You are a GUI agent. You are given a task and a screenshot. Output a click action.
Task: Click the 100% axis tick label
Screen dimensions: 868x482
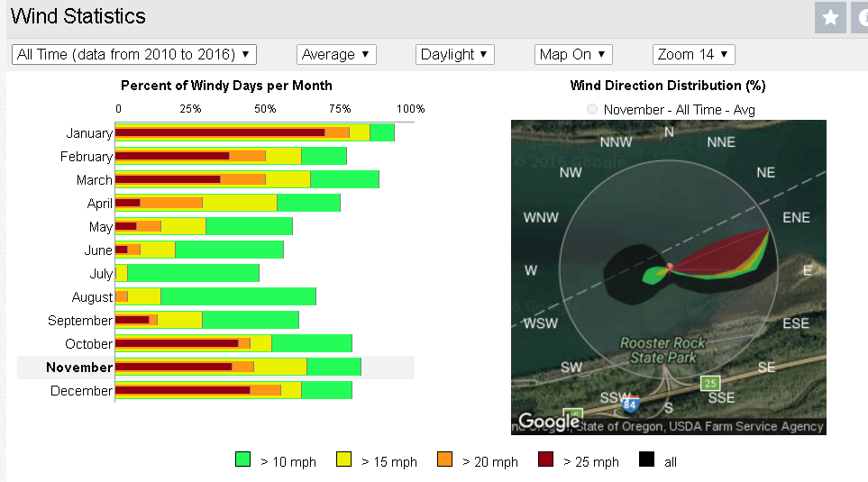click(x=410, y=109)
